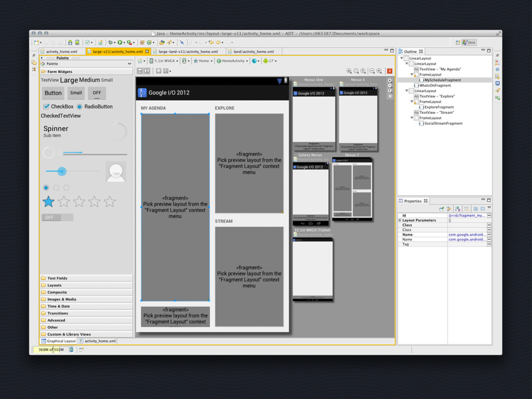Switch to the land/activity_home.xml tab
The width and height of the screenshot is (532, 399).
coord(254,51)
